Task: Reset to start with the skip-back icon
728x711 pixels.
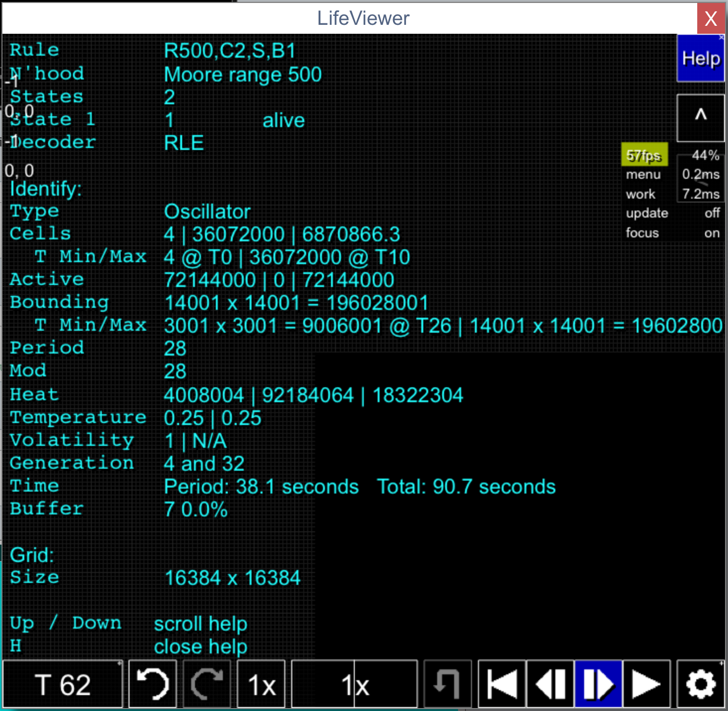Action: [502, 684]
